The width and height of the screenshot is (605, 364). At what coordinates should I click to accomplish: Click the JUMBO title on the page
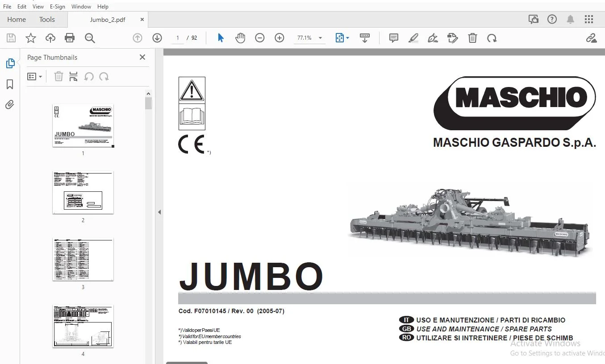251,276
